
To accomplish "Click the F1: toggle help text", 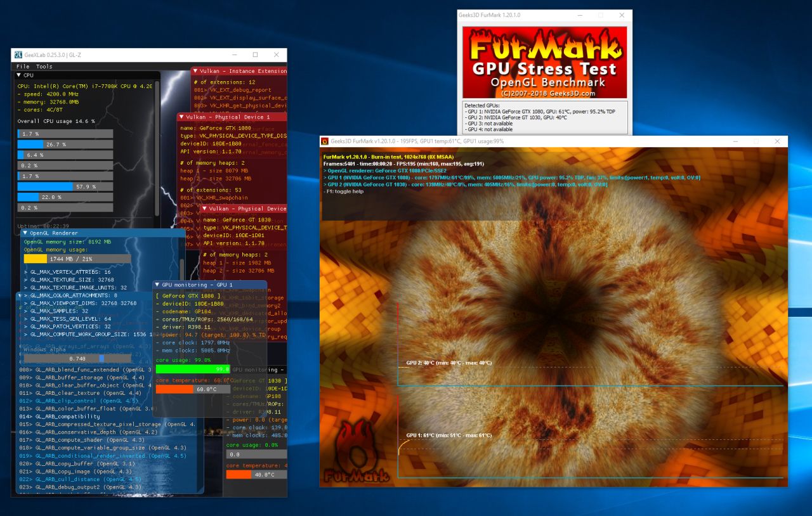I will pos(343,191).
